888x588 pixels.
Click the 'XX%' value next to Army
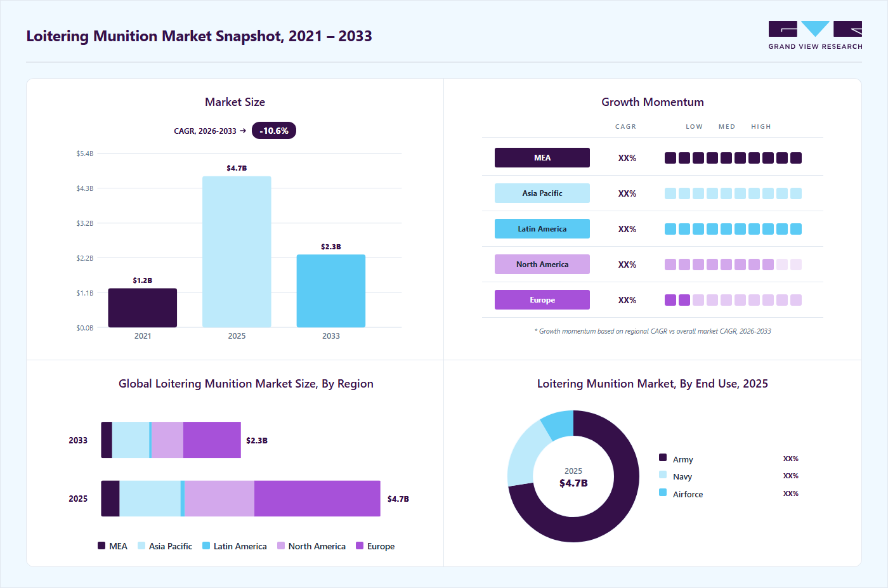[x=791, y=459]
